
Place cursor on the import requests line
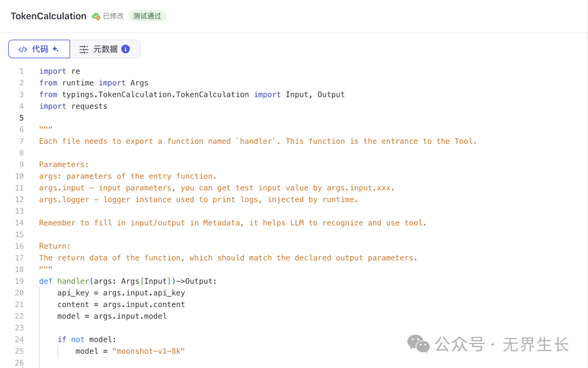click(73, 106)
